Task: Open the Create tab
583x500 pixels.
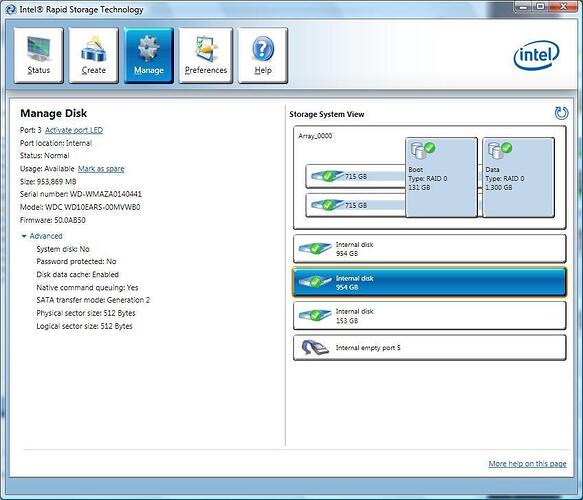Action: (x=93, y=55)
